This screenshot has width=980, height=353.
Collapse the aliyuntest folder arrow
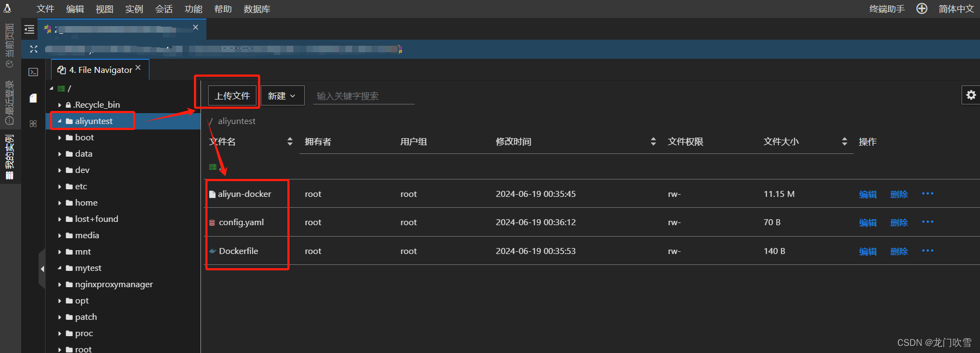tap(60, 121)
